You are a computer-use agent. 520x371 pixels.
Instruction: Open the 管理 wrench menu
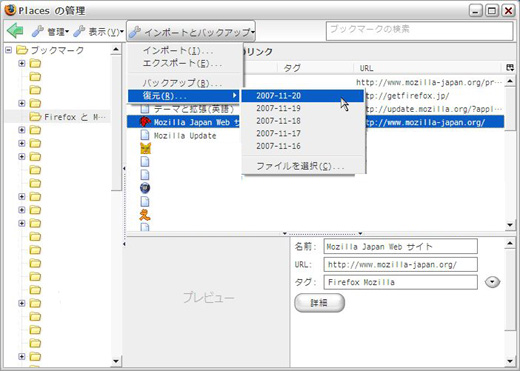50,32
